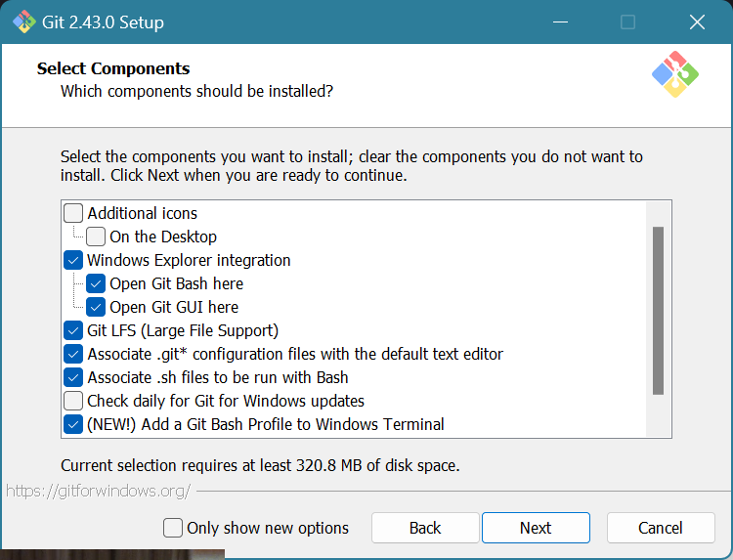The width and height of the screenshot is (733, 560).
Task: Open the gitforwindows.org link
Action: tap(98, 491)
